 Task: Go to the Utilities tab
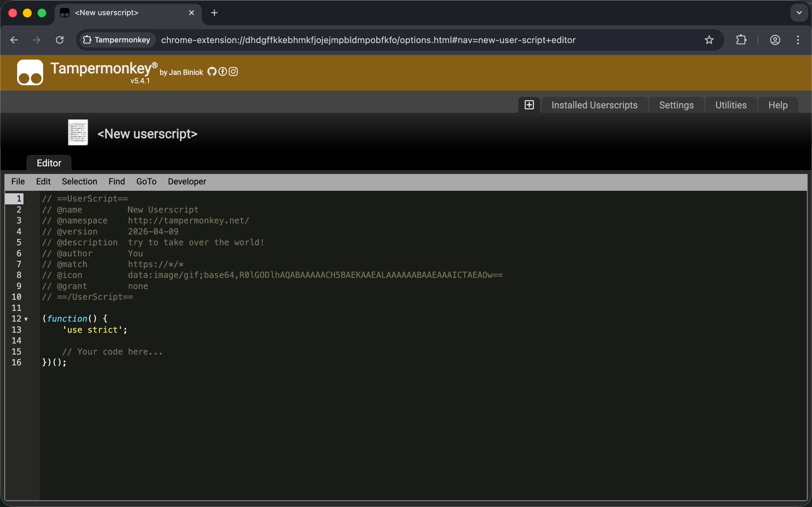click(731, 105)
